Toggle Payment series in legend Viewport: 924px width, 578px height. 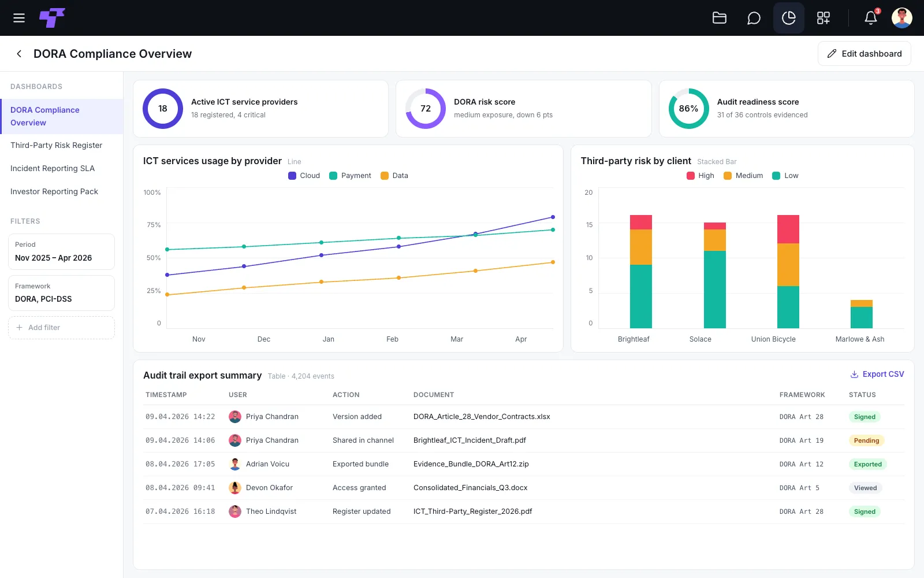tap(350, 176)
